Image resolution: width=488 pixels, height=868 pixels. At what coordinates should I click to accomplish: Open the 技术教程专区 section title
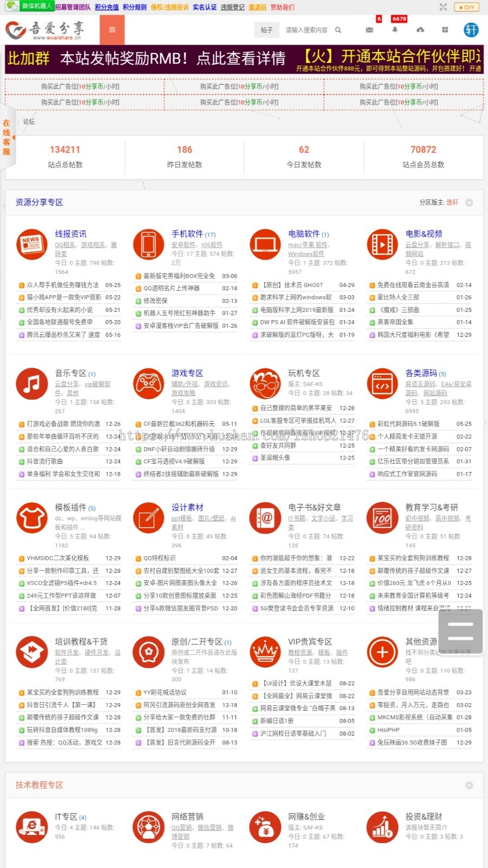(39, 785)
